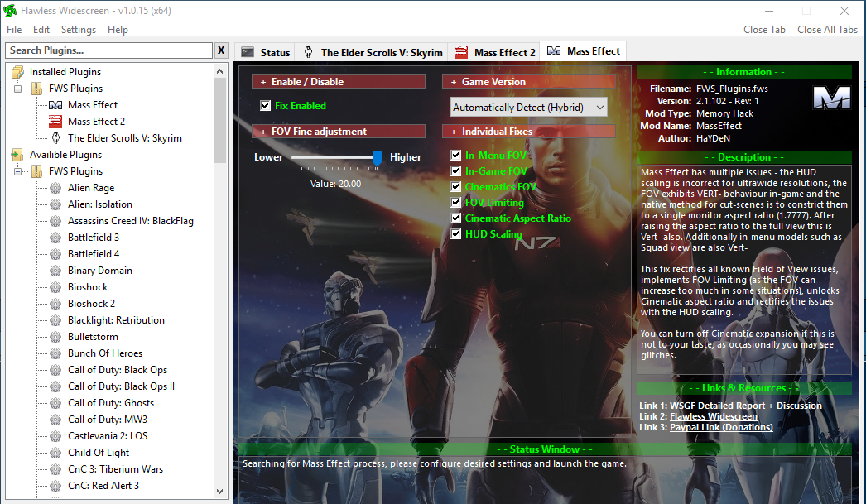Image resolution: width=866 pixels, height=504 pixels.
Task: Click the plugin list scroll up arrow
Action: pyautogui.click(x=220, y=71)
